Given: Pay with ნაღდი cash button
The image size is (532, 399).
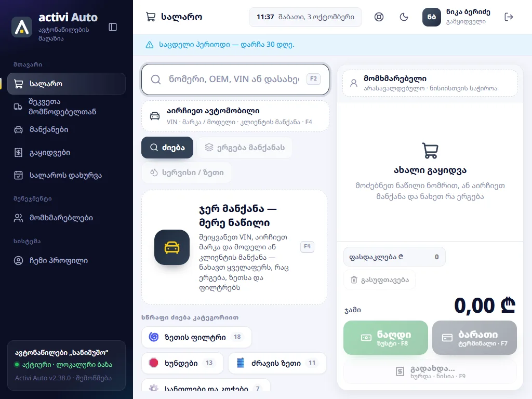Looking at the screenshot, I should (386, 338).
